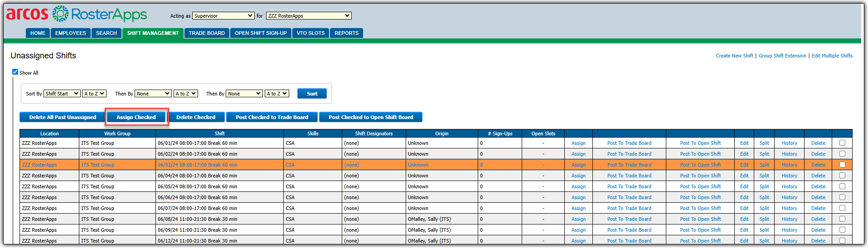Screen dimensions: 868x248
Task: Expand the first Then By None dropdown
Action: coord(153,94)
